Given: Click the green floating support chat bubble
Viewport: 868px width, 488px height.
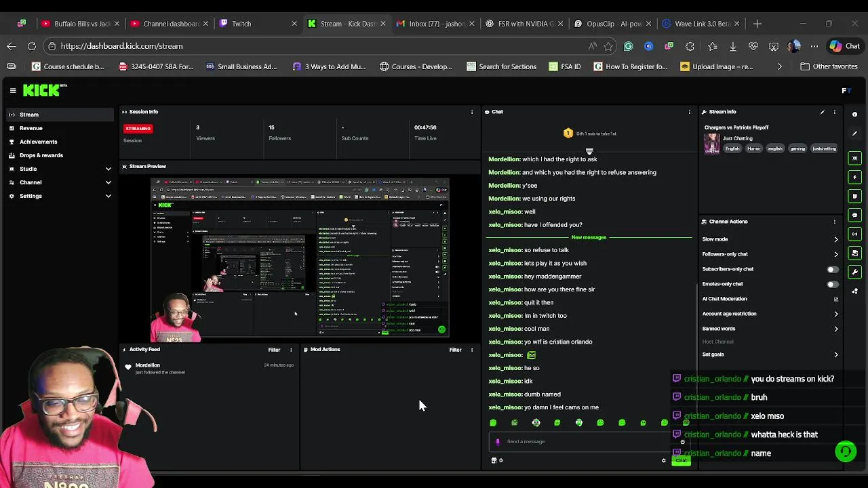Looking at the screenshot, I should pos(846,451).
